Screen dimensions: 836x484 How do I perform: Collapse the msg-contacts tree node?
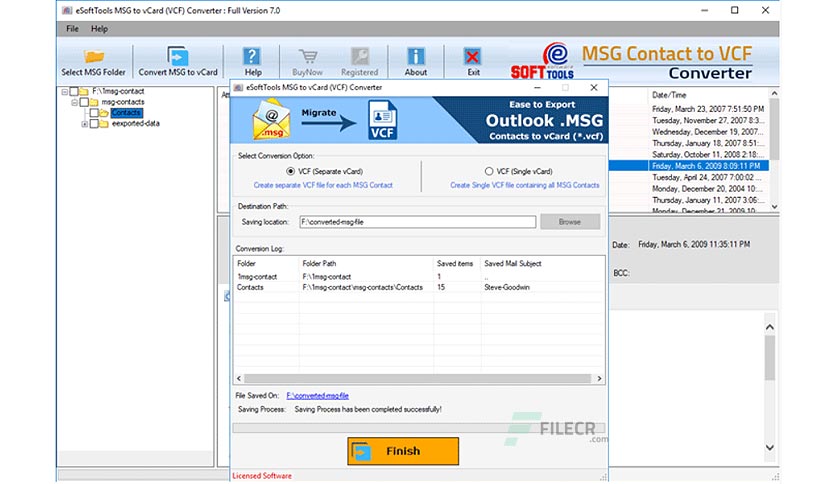pos(75,102)
